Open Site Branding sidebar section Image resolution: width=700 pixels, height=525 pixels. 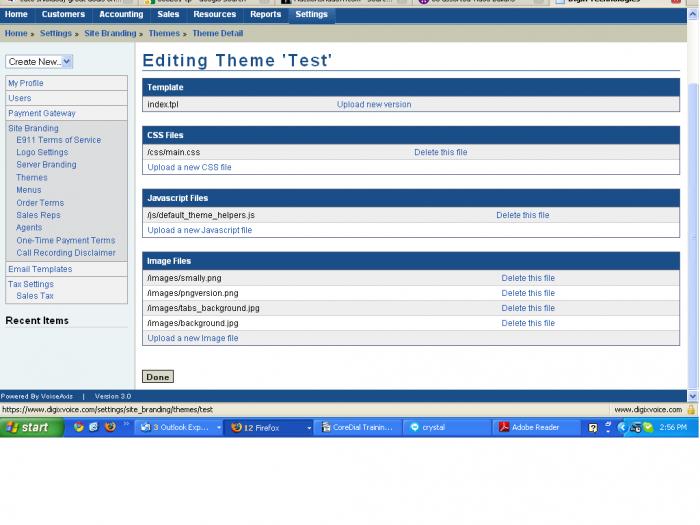33,128
